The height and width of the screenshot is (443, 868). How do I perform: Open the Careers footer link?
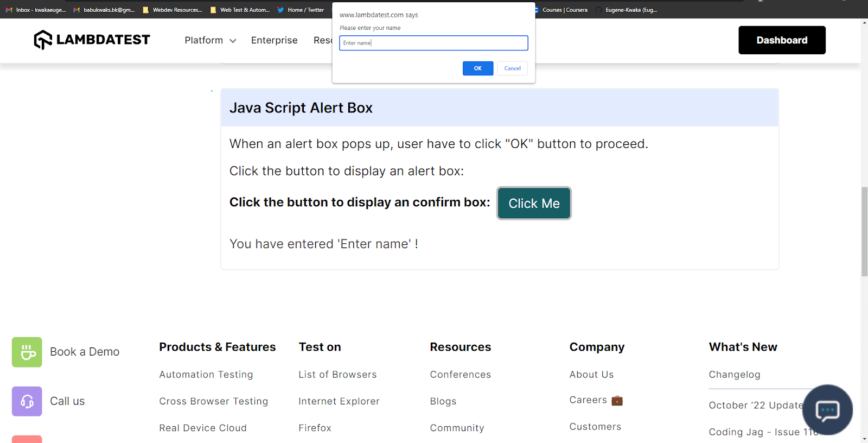(x=588, y=400)
